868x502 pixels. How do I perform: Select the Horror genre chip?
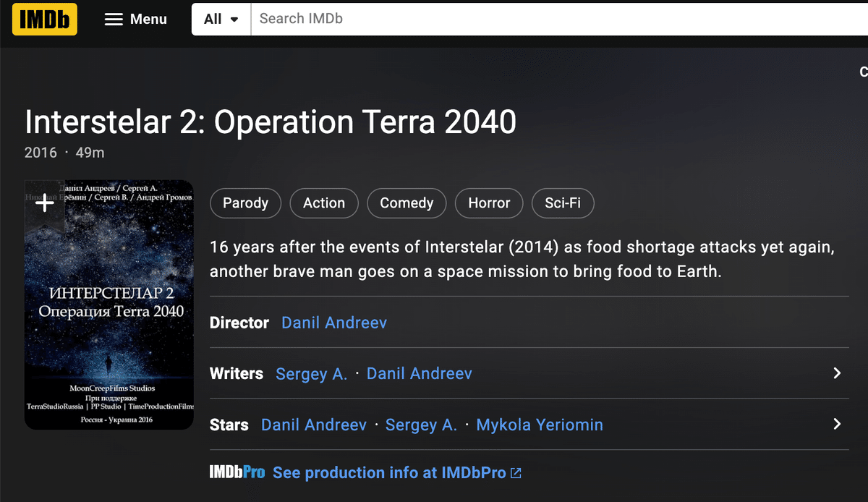tap(489, 203)
